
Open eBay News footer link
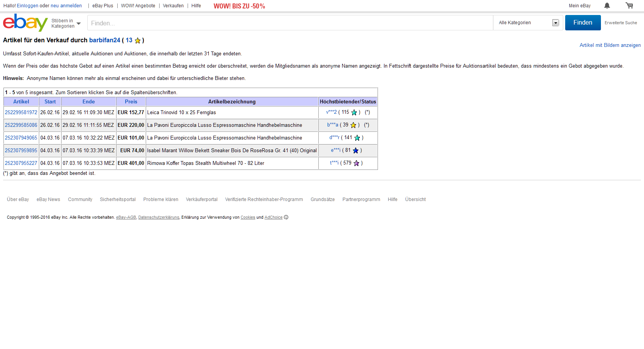pyautogui.click(x=48, y=199)
